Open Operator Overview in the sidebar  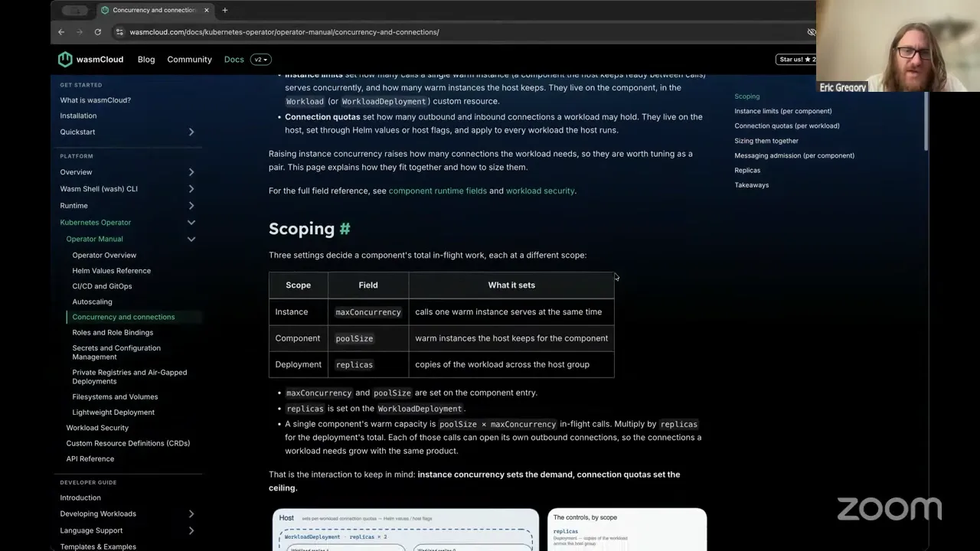104,255
